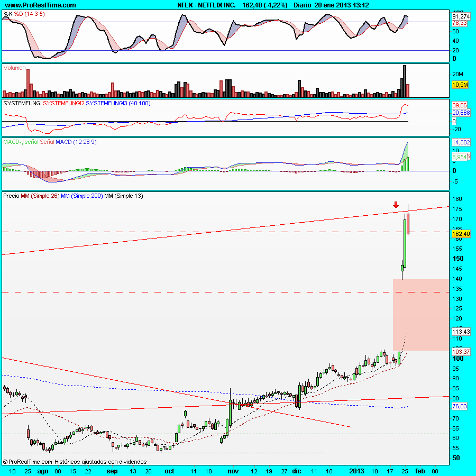Click the 100 level on price axis
The height and width of the screenshot is (476, 476).
coord(458,358)
